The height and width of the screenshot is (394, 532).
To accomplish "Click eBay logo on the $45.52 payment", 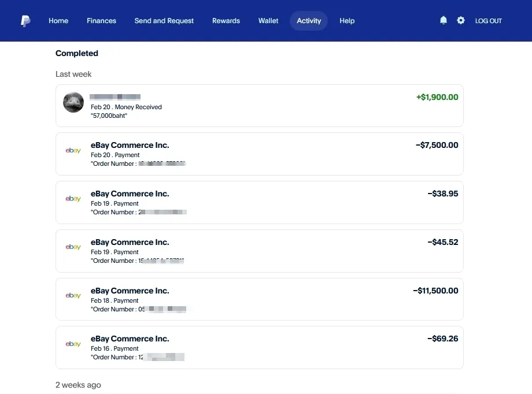I will tap(73, 248).
